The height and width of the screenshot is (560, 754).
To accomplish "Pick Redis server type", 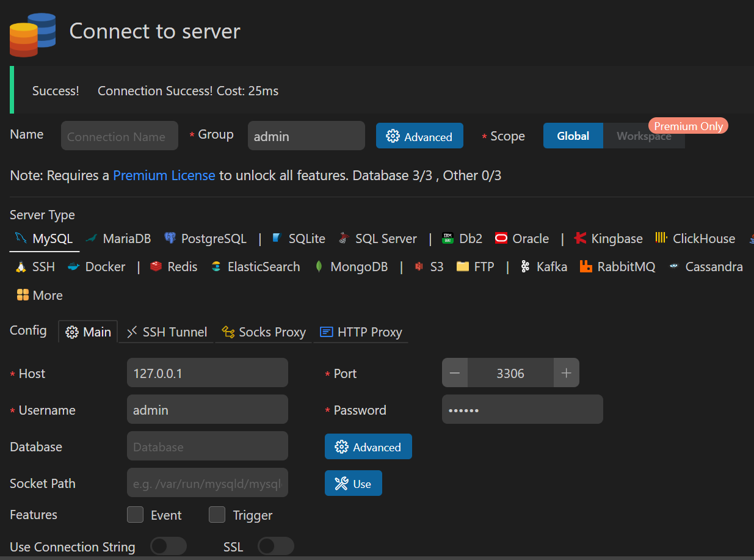I will (x=174, y=267).
